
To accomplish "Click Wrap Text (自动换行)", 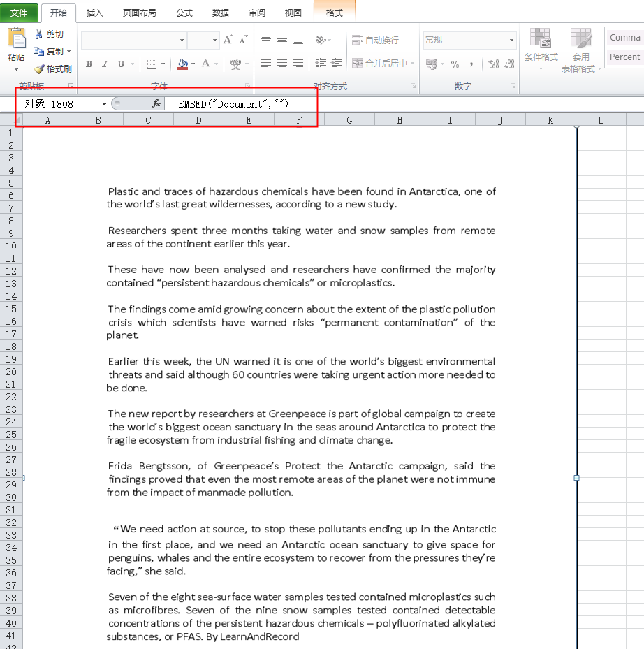I will click(375, 40).
